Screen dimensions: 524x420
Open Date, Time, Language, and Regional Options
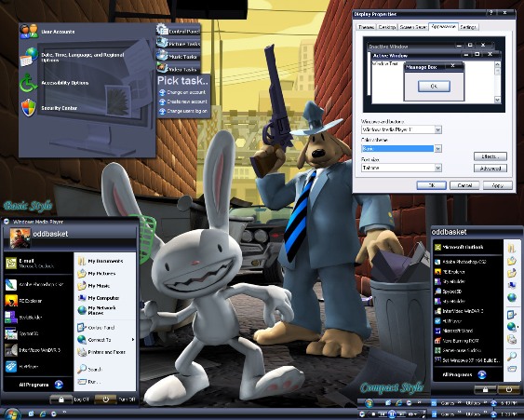(73, 58)
